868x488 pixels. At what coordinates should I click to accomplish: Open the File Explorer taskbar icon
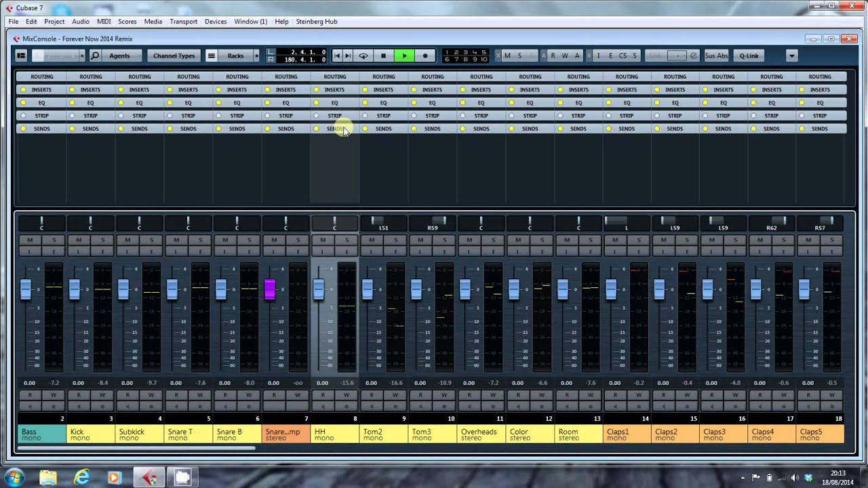click(x=48, y=477)
